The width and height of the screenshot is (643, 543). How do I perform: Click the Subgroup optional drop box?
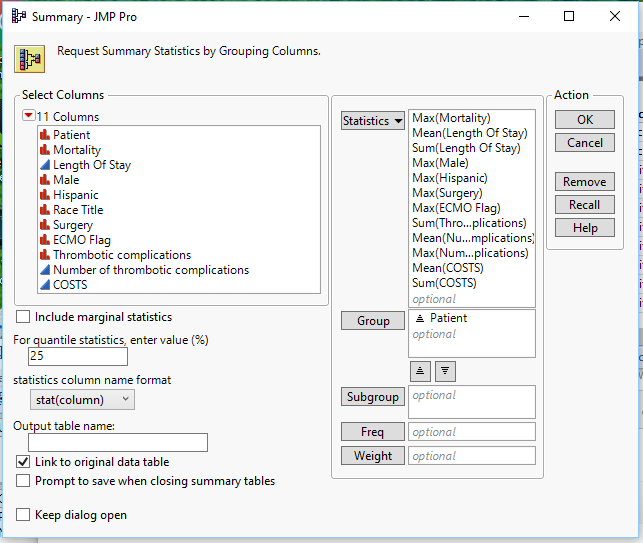pos(472,402)
